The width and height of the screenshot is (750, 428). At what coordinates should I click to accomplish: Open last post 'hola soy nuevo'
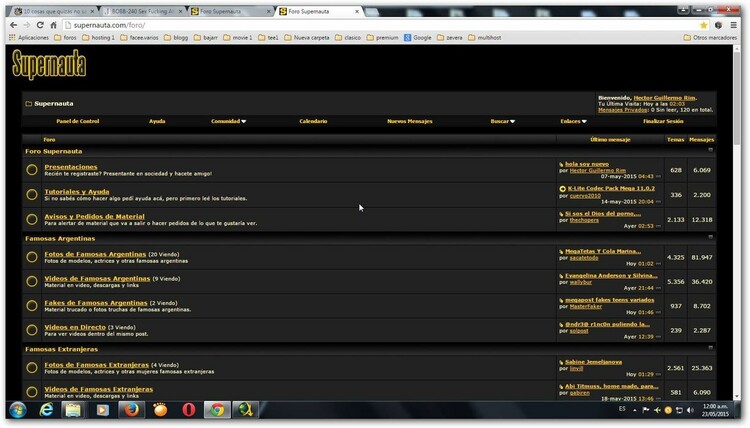587,164
